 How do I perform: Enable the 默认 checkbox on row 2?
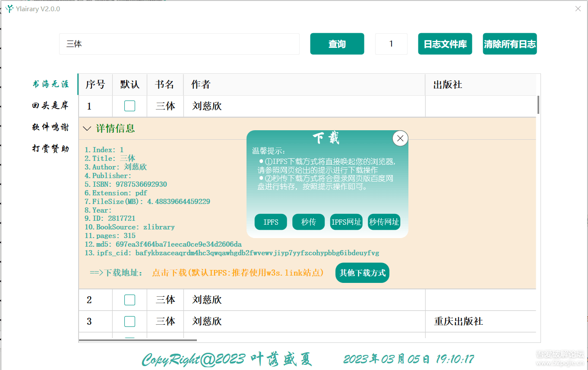point(130,300)
